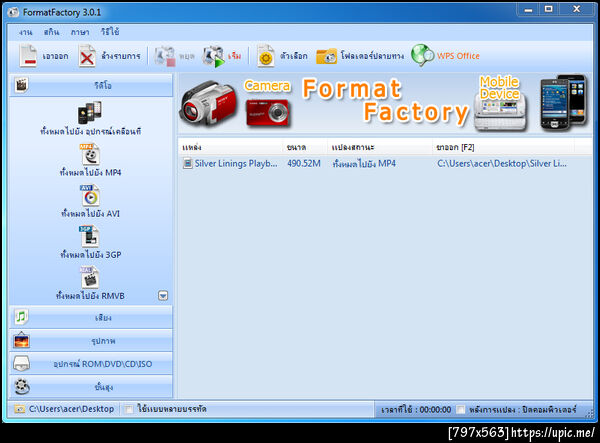
Task: Open the Language (ภาษา) menu
Action: 80,32
